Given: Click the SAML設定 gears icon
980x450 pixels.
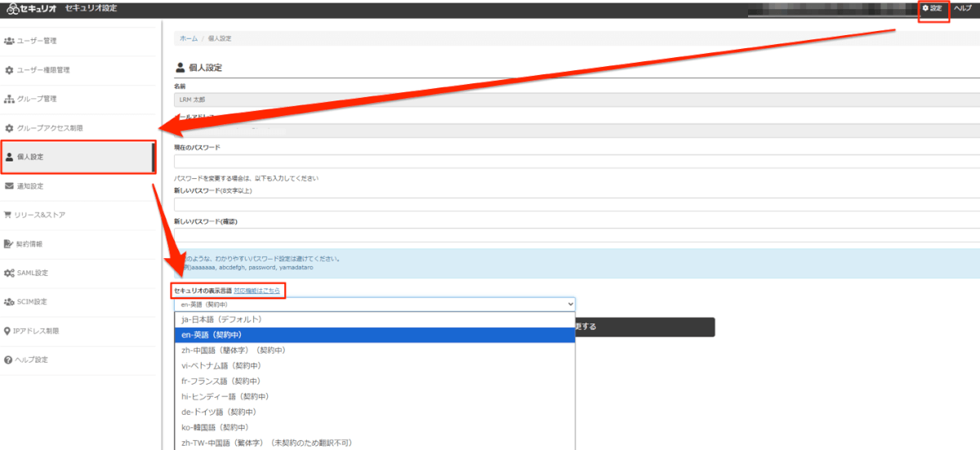Looking at the screenshot, I should click(9, 273).
